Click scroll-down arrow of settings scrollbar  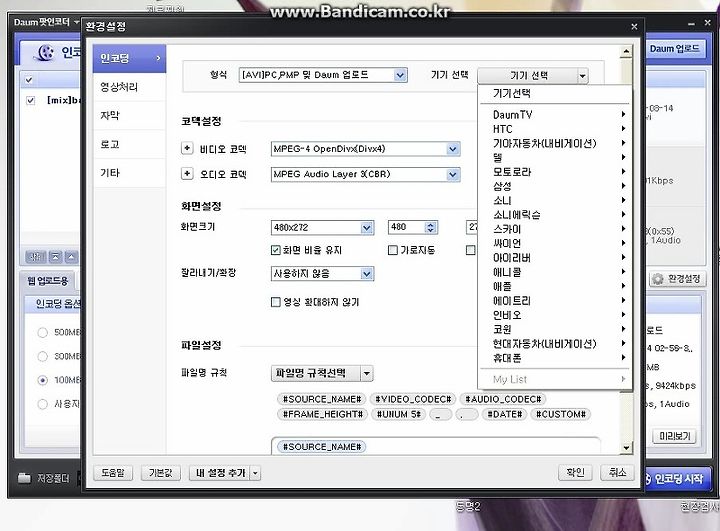pyautogui.click(x=626, y=447)
